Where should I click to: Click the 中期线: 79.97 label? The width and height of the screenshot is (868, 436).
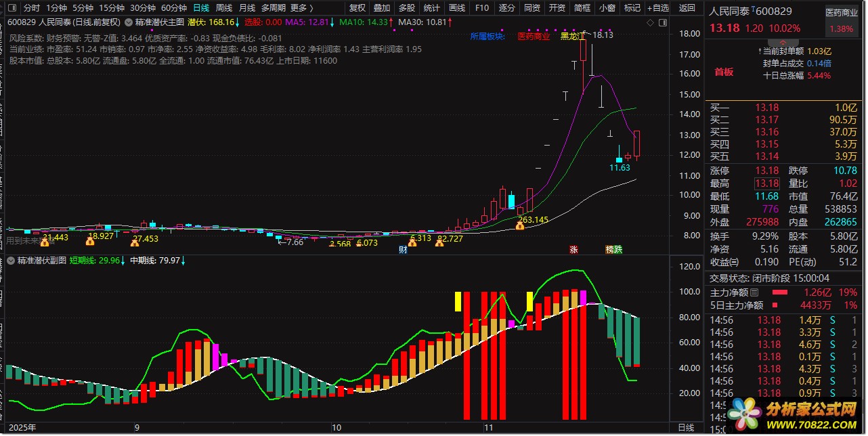pyautogui.click(x=156, y=261)
